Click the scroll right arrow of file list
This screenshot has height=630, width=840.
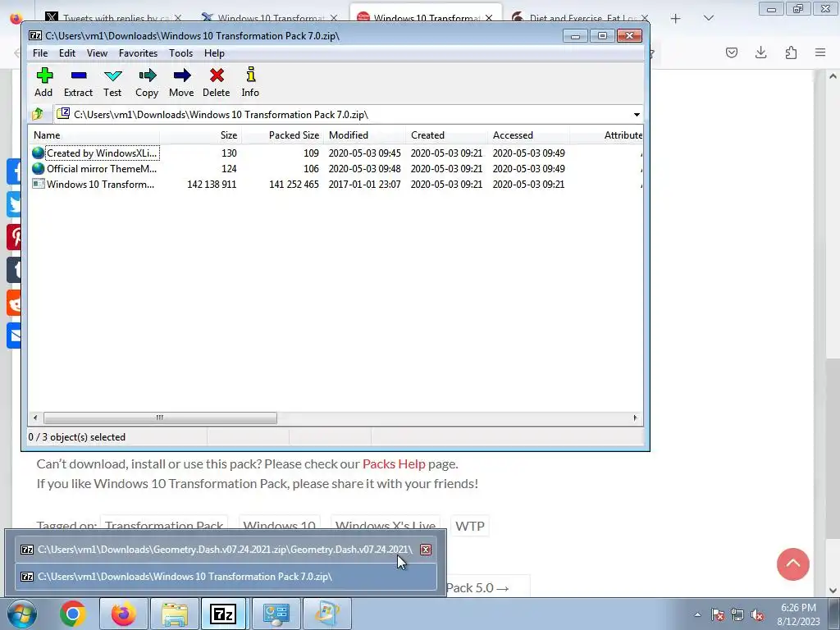[x=636, y=418]
